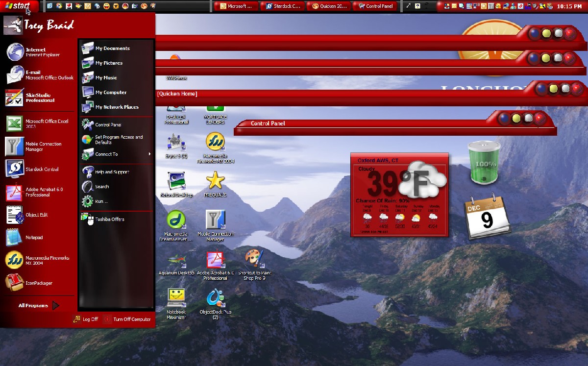
Task: Click the Trey Braid user picture
Action: tap(13, 25)
